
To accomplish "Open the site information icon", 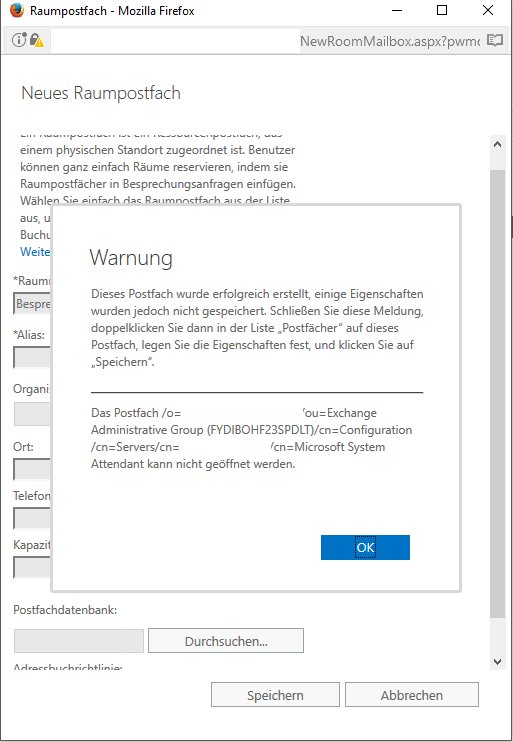I will 18,40.
